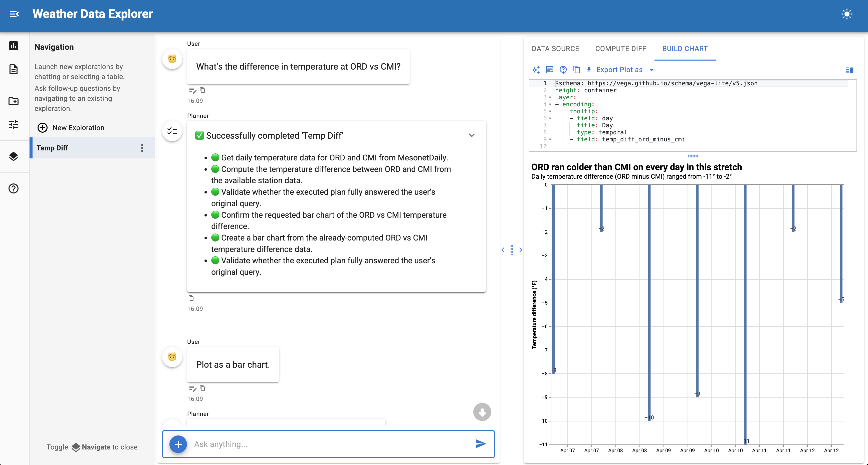868x465 pixels.
Task: Open the bar chart sidebar icon
Action: (x=14, y=46)
